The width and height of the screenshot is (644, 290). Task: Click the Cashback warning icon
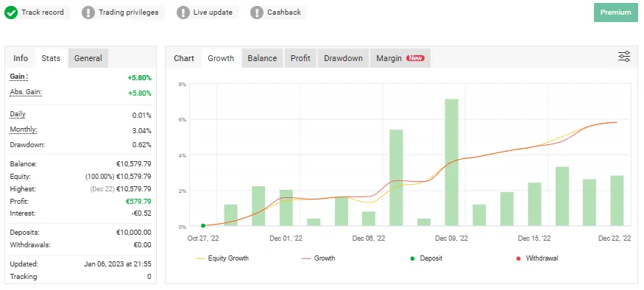[x=257, y=13]
